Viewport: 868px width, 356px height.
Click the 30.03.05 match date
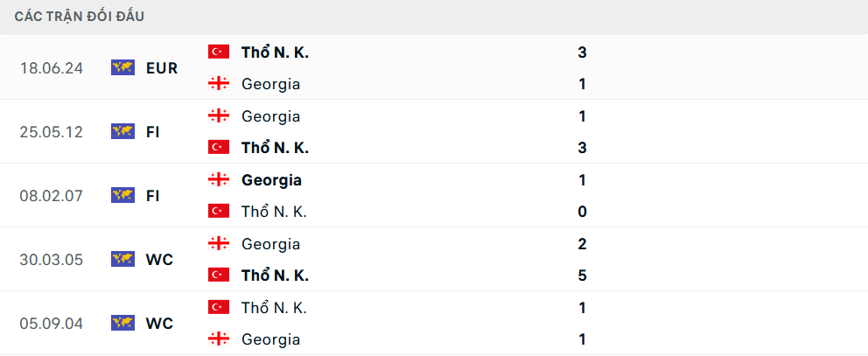pyautogui.click(x=52, y=260)
